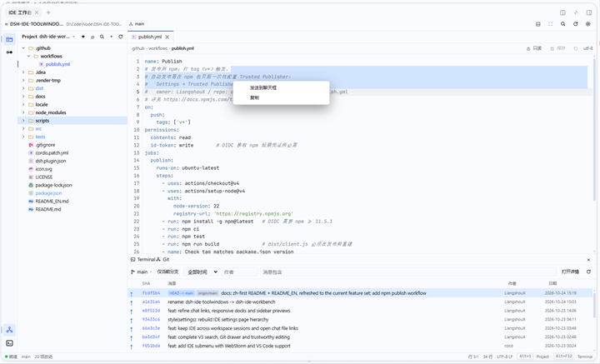Screen dimensions: 600x364
Task: Open package.json in the file tree
Action: coord(48,193)
